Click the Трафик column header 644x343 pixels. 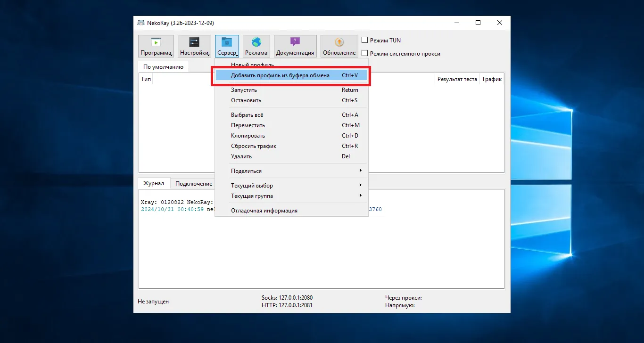point(491,79)
